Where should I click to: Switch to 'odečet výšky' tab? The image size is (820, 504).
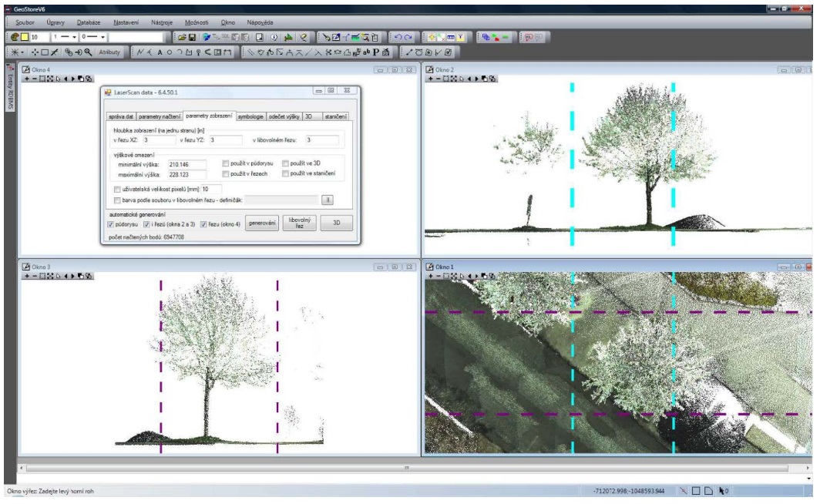[284, 116]
